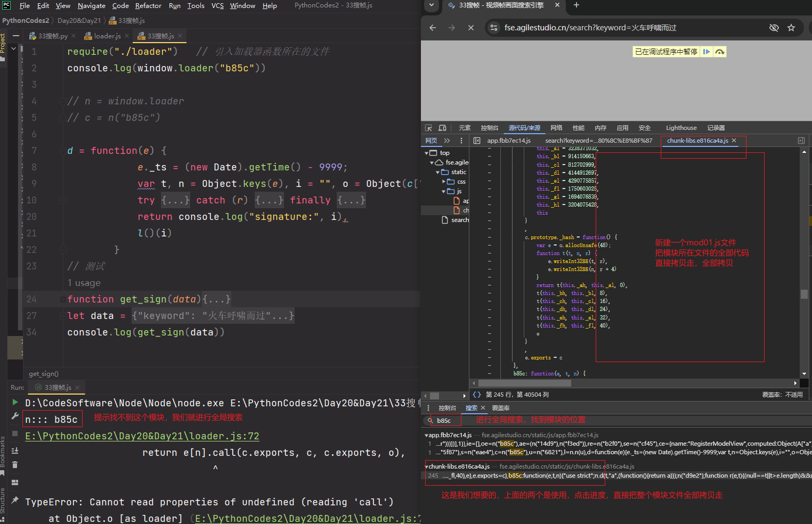This screenshot has width=812, height=524.
Task: Open more options in Sources navigator
Action: click(x=461, y=141)
